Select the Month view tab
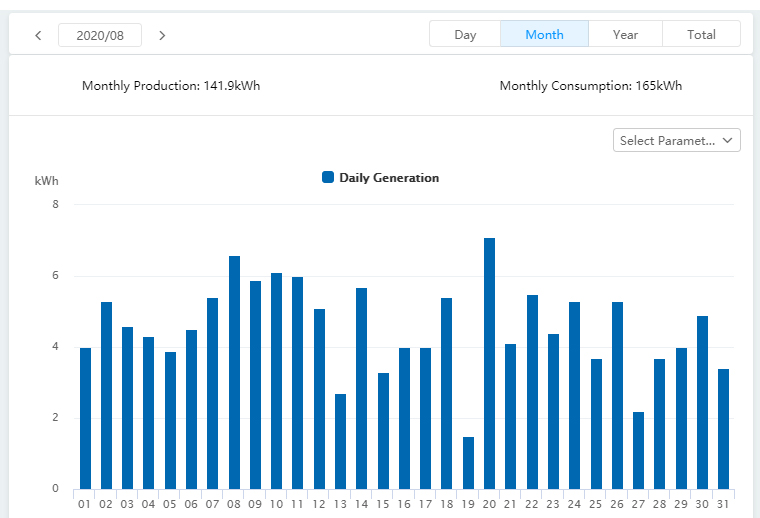Screen dimensions: 760x518 (544, 34)
